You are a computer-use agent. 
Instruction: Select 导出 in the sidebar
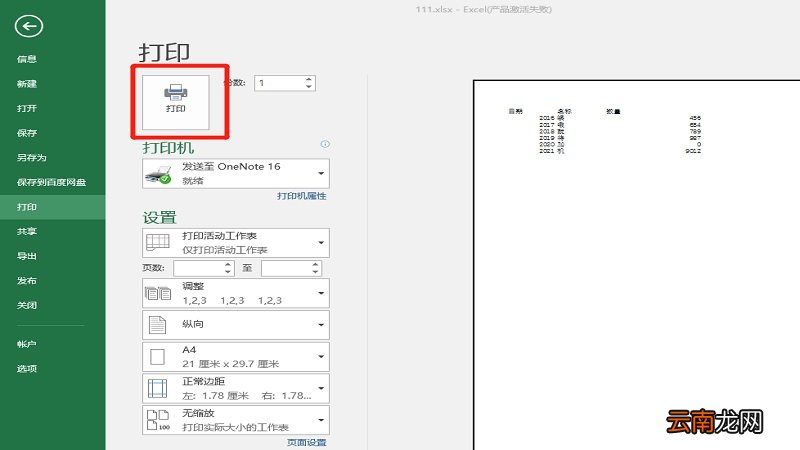[x=27, y=256]
